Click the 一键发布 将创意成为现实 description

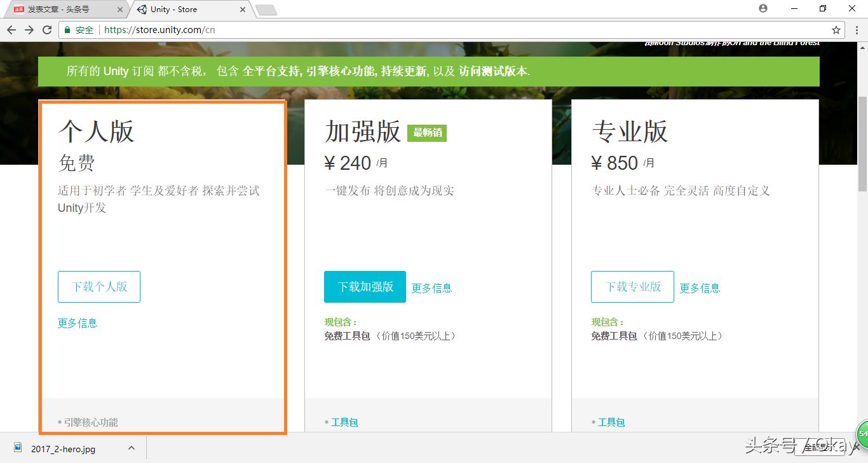(x=389, y=191)
